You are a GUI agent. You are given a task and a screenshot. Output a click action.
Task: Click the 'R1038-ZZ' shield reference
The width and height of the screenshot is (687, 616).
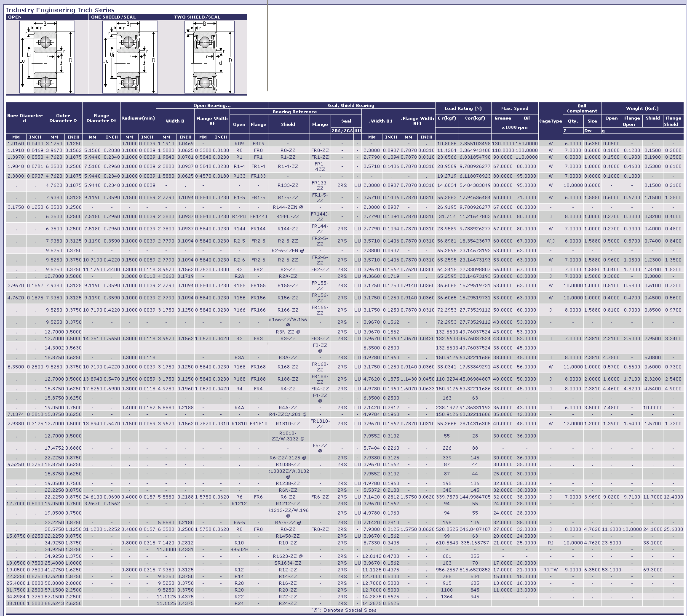[x=288, y=464]
